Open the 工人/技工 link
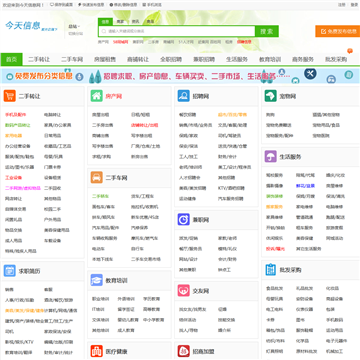Image resolution: width=360 pixels, height=360 pixels. point(188,157)
